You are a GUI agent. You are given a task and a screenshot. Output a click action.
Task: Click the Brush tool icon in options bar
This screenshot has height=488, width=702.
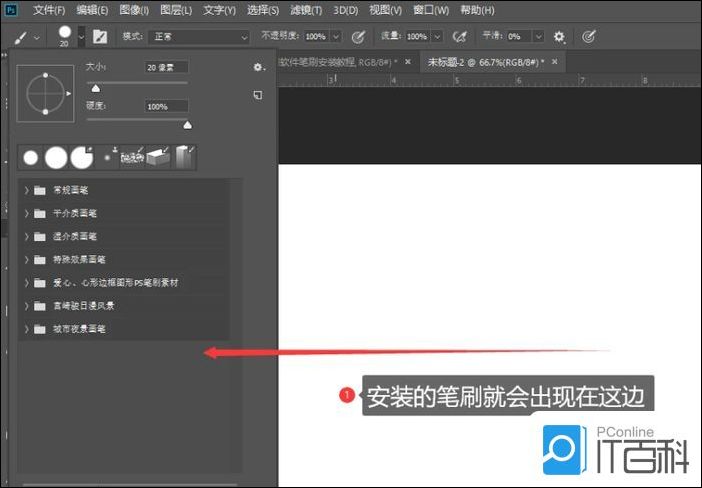20,36
